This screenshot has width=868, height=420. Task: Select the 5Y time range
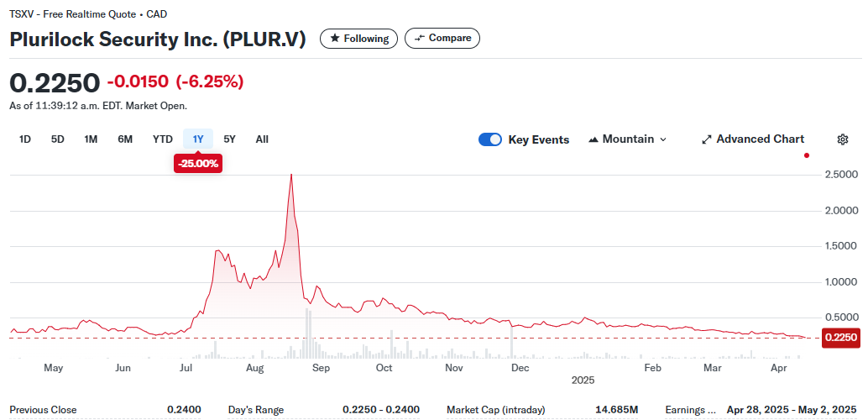point(230,139)
